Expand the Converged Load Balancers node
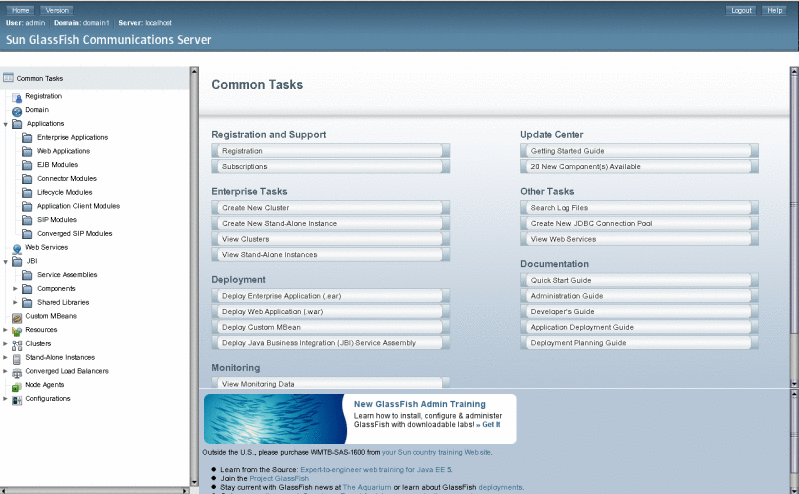This screenshot has width=799, height=494. pos(6,371)
